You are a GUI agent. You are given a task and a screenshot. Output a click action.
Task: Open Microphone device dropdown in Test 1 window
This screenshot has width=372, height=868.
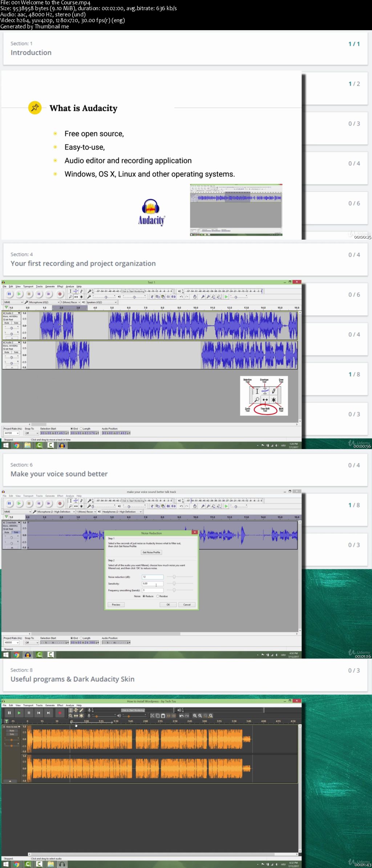[x=44, y=302]
